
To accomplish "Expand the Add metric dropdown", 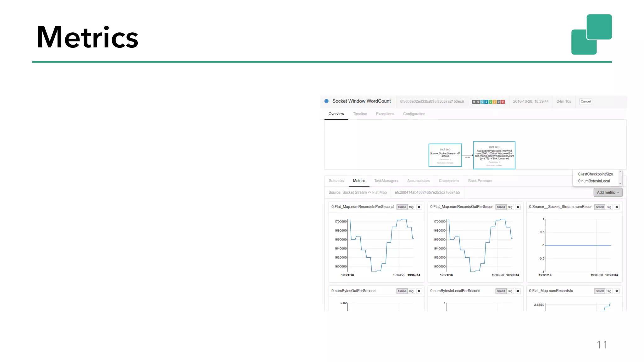I will coord(608,193).
